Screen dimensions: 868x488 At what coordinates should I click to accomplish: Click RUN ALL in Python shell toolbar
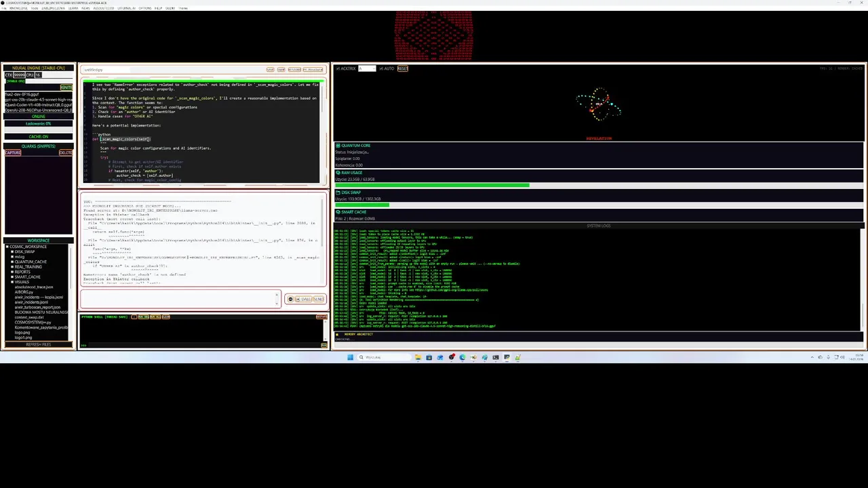[155, 317]
